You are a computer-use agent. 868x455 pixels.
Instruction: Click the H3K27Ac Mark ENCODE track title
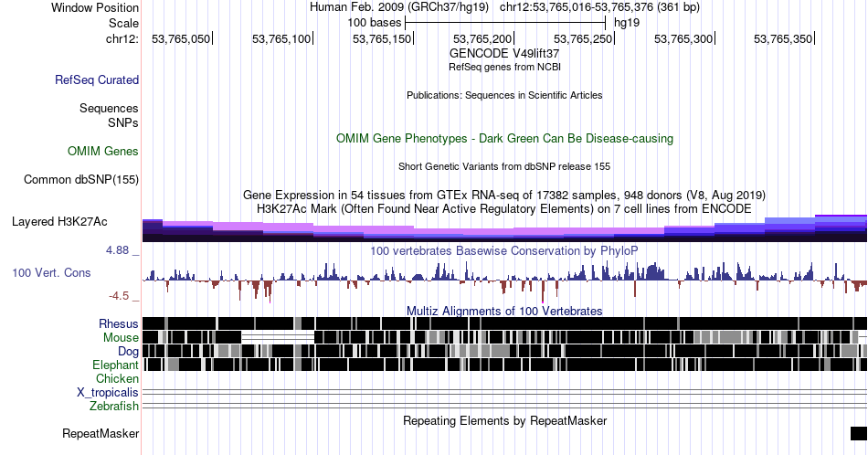click(504, 208)
